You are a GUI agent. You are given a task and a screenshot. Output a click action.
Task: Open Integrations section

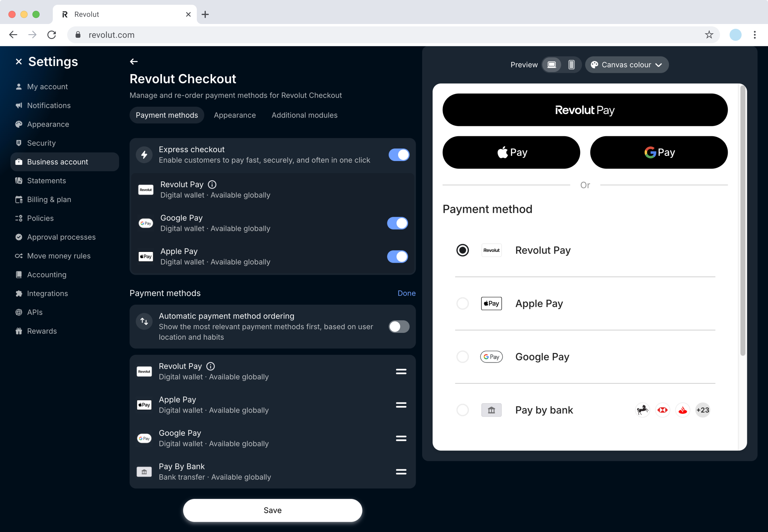(x=65, y=293)
